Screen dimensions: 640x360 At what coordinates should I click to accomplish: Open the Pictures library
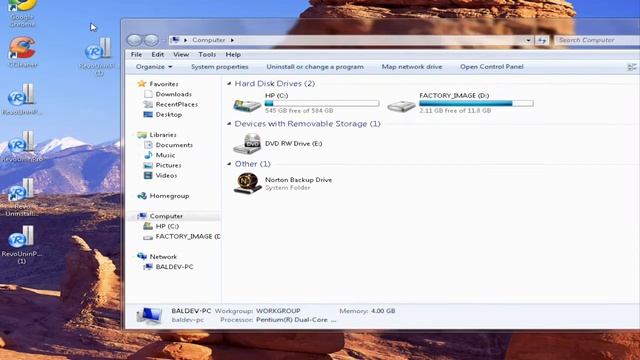point(168,165)
